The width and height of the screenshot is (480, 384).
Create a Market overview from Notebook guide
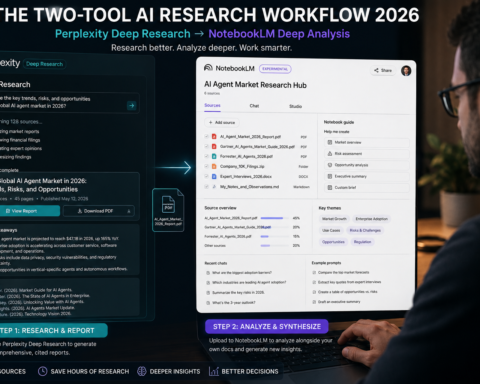click(367, 142)
